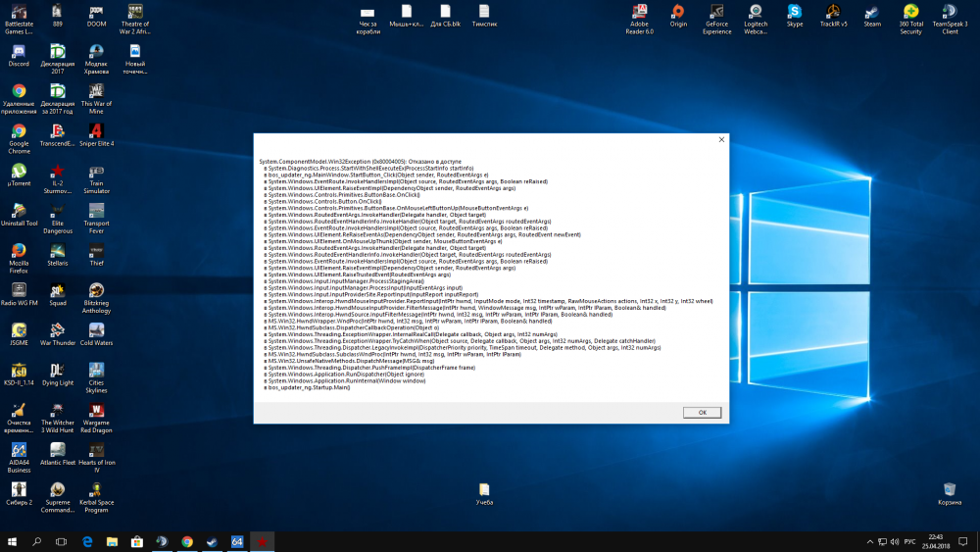Click the µTorrent desktop icon
Viewport: 980px width, 552px height.
pos(19,172)
